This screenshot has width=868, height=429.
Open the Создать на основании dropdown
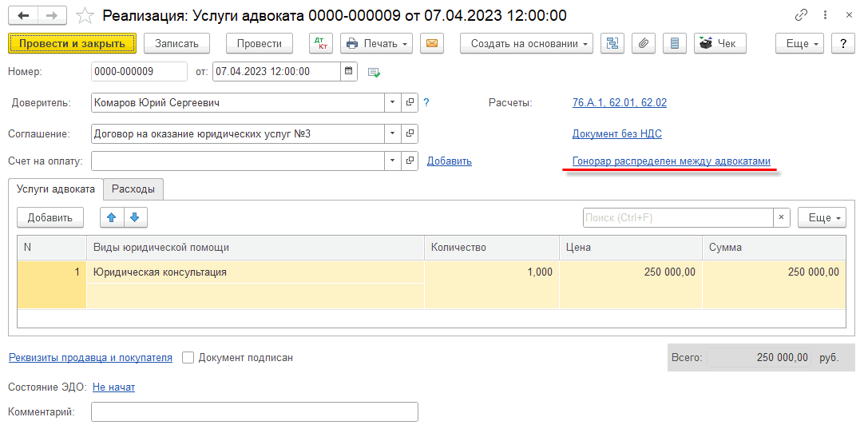pos(526,43)
